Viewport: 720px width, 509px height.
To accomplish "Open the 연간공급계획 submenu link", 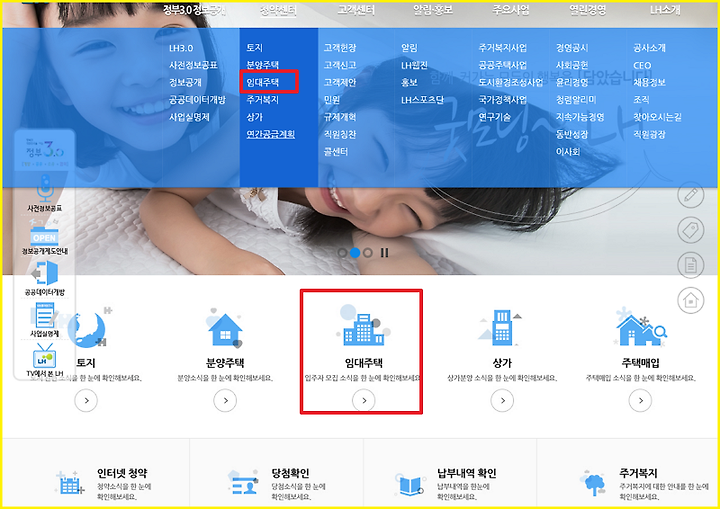I will click(x=270, y=134).
